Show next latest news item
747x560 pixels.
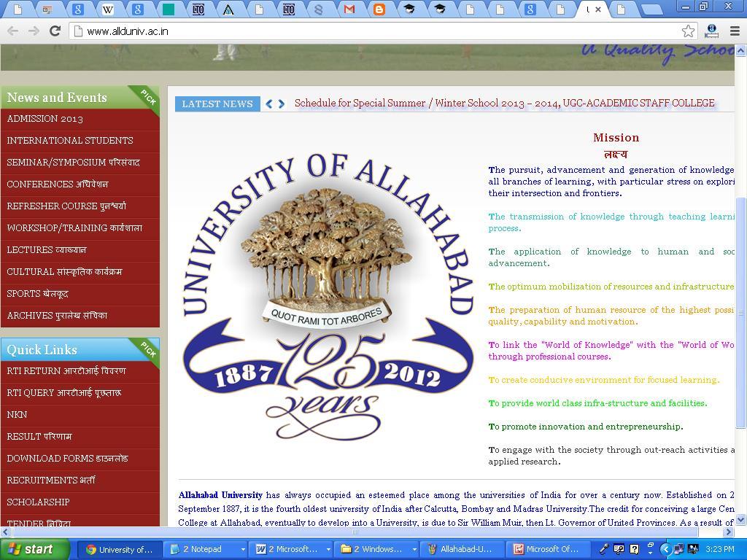click(x=282, y=104)
